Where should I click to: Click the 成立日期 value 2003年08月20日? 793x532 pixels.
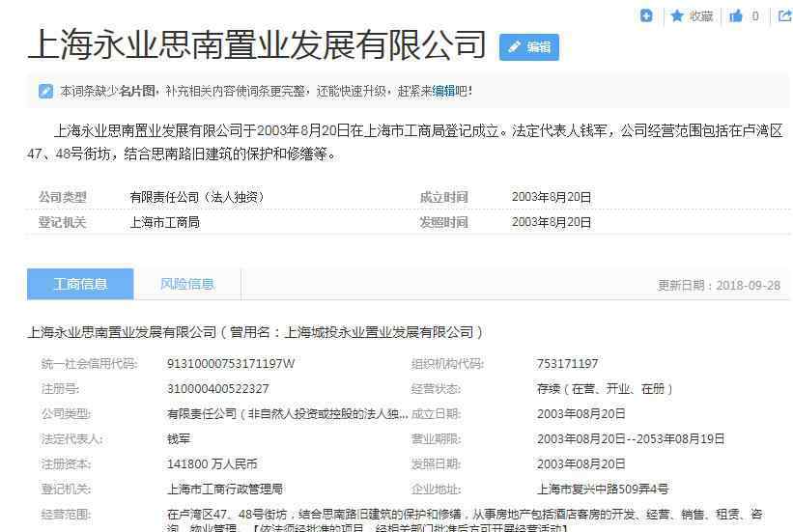(x=581, y=414)
